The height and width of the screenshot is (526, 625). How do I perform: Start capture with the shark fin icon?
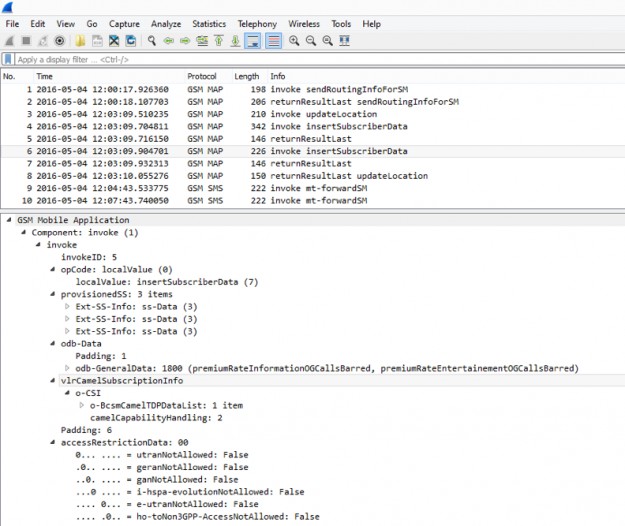[x=9, y=41]
